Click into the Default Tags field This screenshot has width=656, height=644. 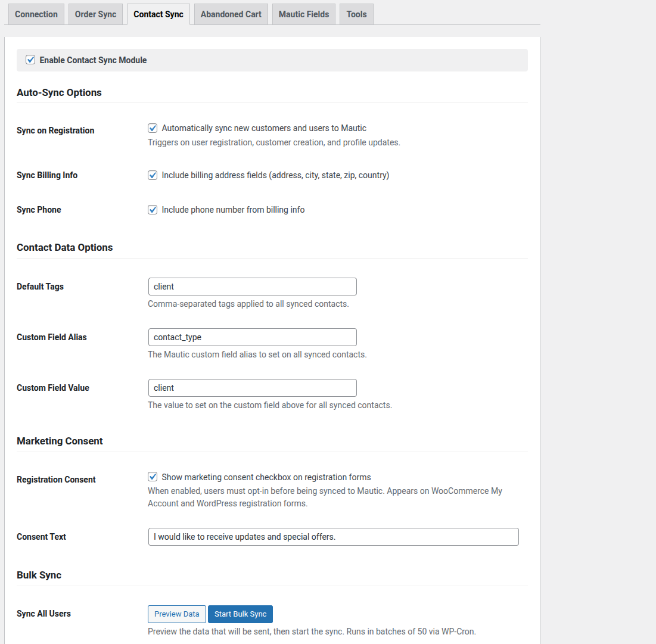(x=252, y=287)
